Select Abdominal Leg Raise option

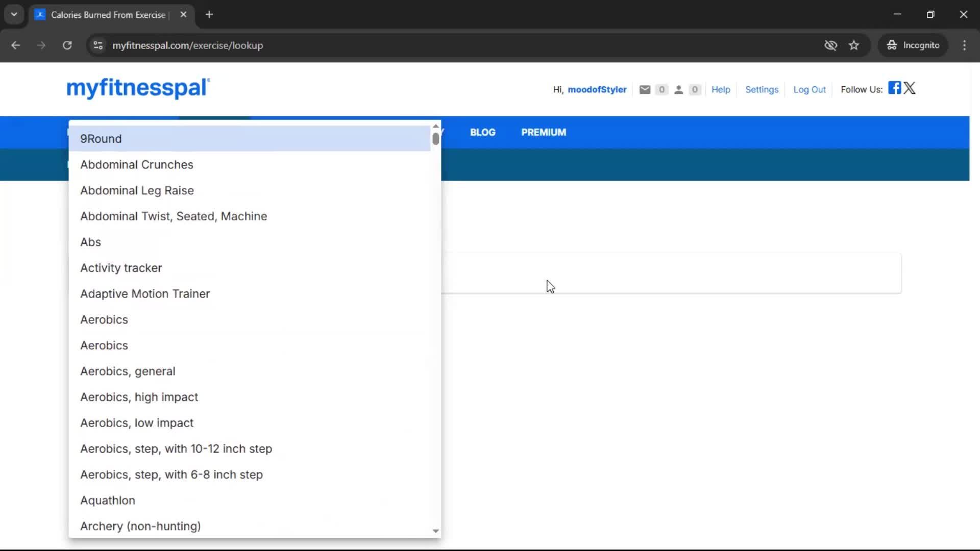pyautogui.click(x=250, y=190)
